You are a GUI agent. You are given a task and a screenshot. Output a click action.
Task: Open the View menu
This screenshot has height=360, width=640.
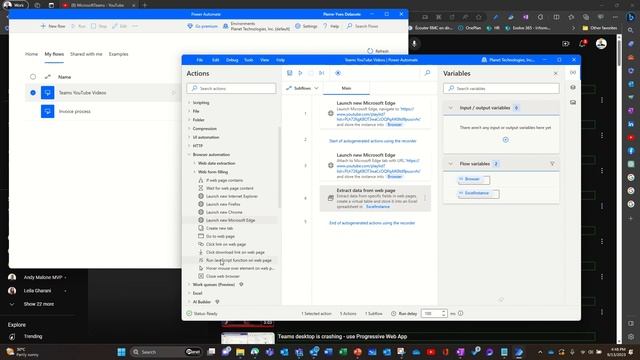(x=264, y=60)
